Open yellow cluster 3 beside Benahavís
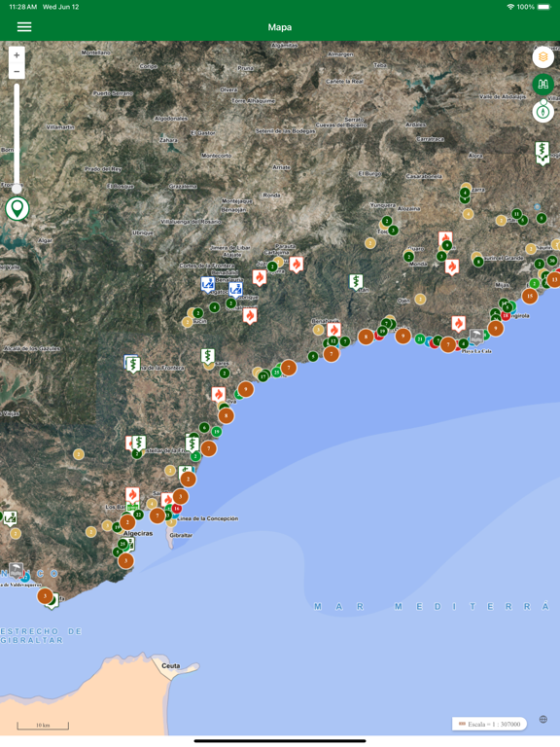Image resolution: width=560 pixels, height=747 pixels. [318, 330]
